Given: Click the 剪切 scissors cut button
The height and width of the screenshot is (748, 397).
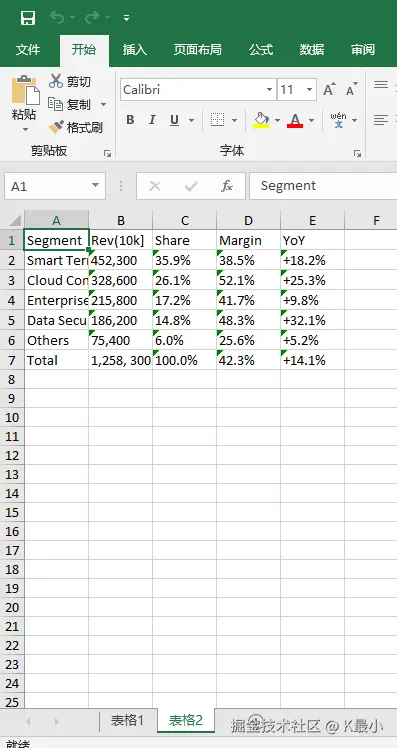Looking at the screenshot, I should coord(70,82).
